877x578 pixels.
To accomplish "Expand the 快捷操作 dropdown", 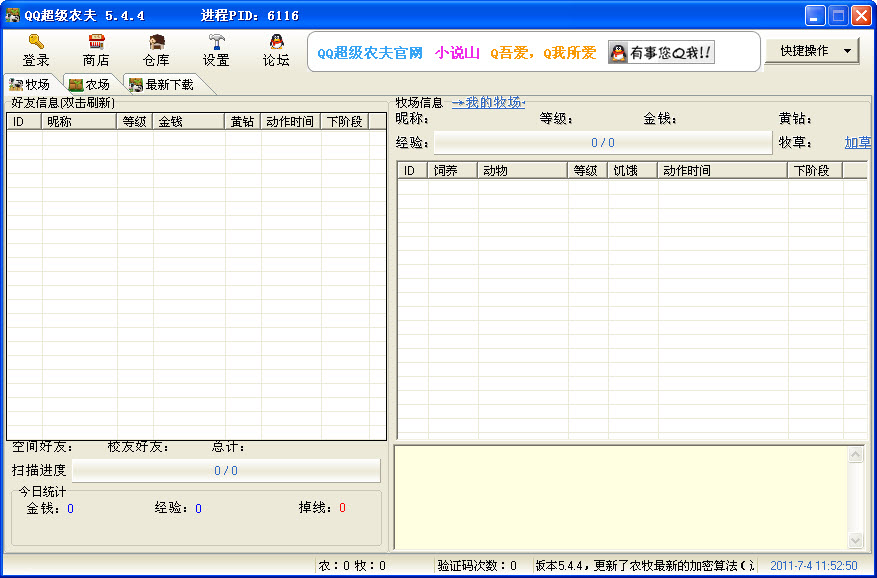I will click(811, 51).
